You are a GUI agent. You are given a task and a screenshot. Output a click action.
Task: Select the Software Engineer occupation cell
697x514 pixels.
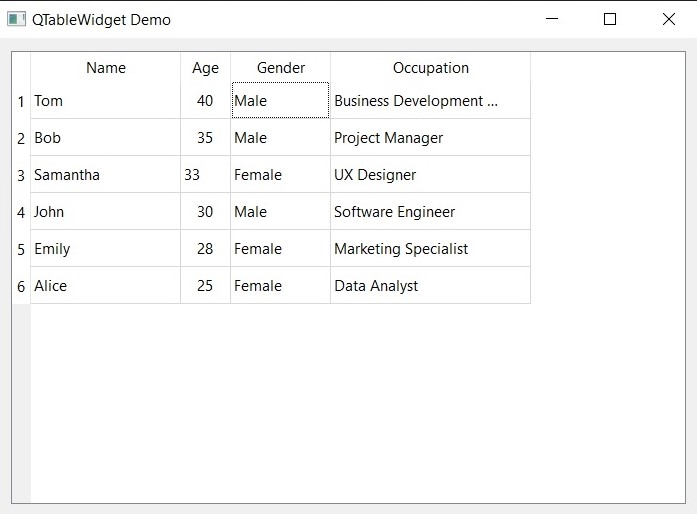pyautogui.click(x=430, y=211)
